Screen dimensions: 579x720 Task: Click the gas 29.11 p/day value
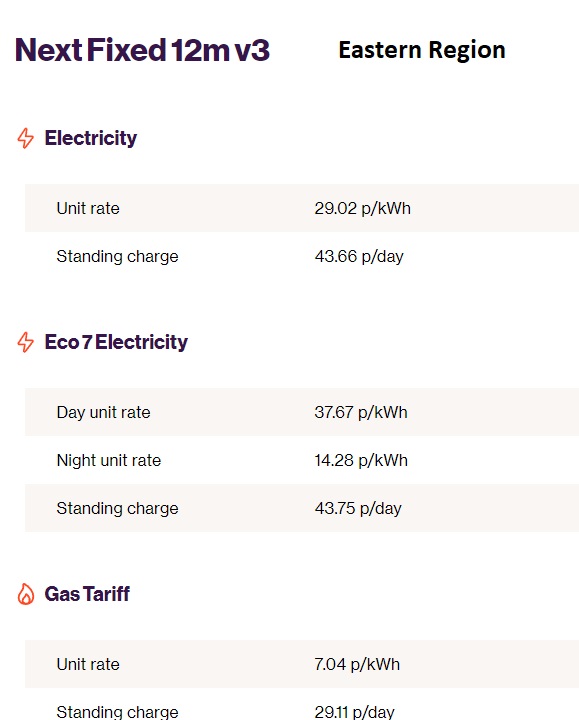pos(354,712)
